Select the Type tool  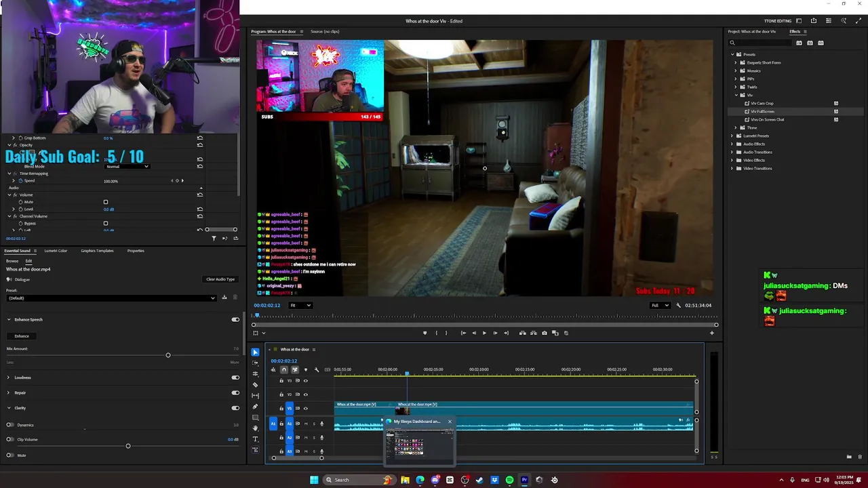255,439
